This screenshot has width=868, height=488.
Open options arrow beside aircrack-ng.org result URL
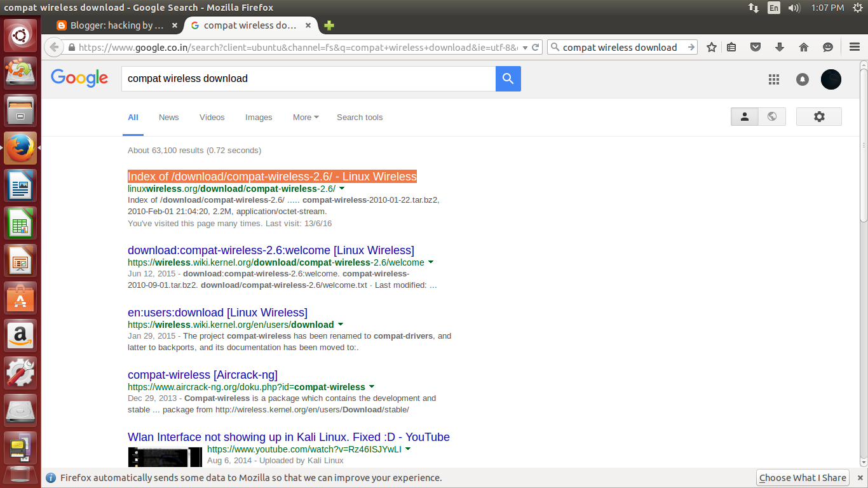[x=372, y=387]
